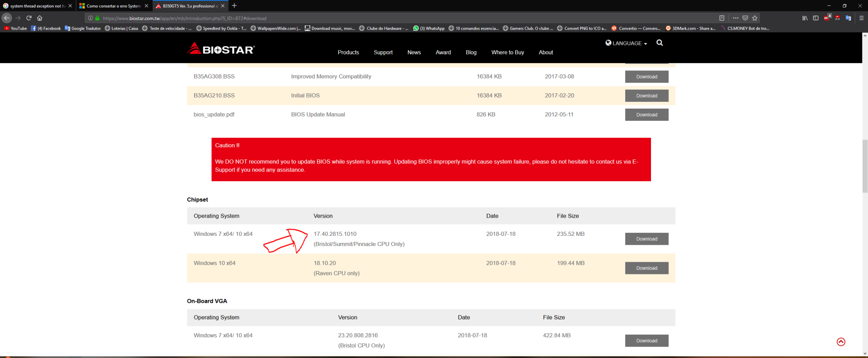868x358 pixels.
Task: Click the page vertical scrollbar thumb
Action: coord(865,166)
